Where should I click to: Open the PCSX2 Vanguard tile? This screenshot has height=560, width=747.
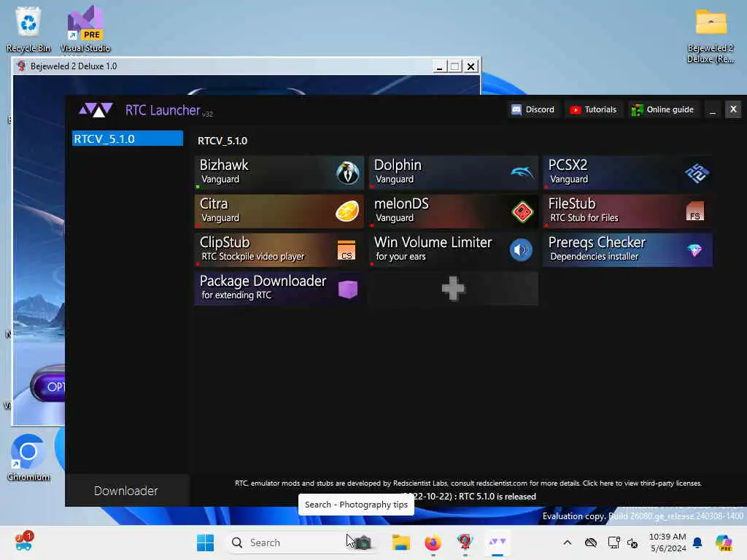click(628, 172)
